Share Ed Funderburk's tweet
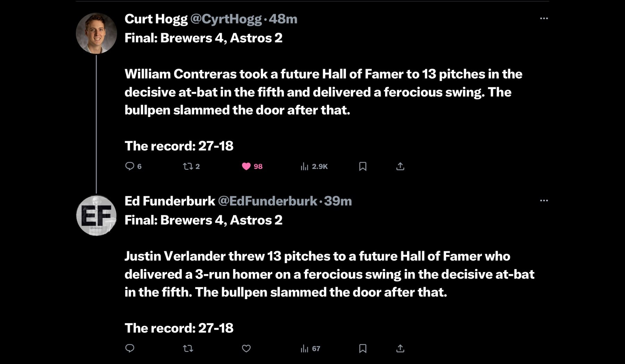This screenshot has width=625, height=364. pos(400,348)
